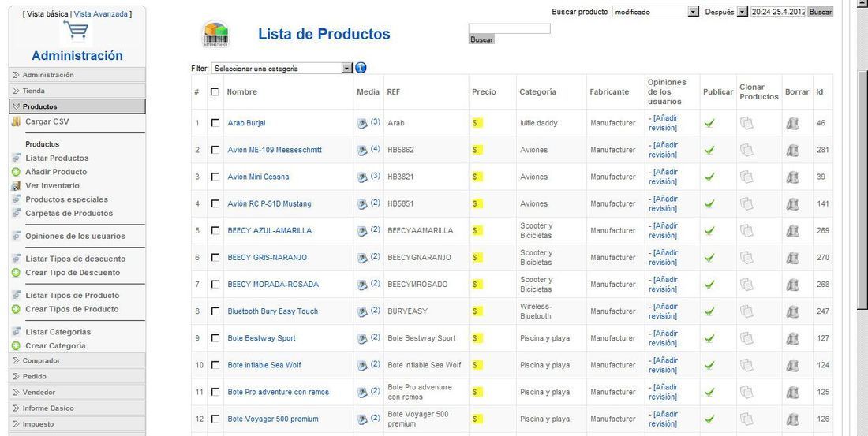Clone the Avión RC P-51D Mustang product
This screenshot has width=868, height=436.
click(746, 203)
